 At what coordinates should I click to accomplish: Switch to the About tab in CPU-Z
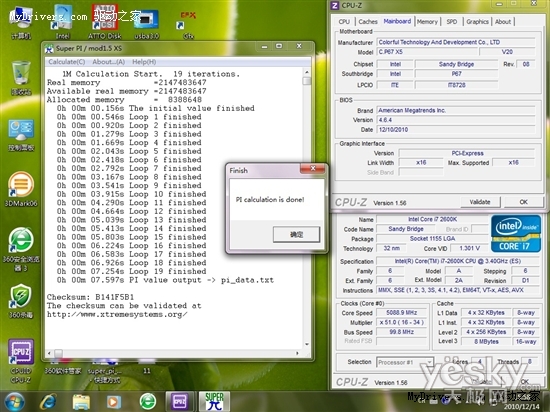coord(503,22)
